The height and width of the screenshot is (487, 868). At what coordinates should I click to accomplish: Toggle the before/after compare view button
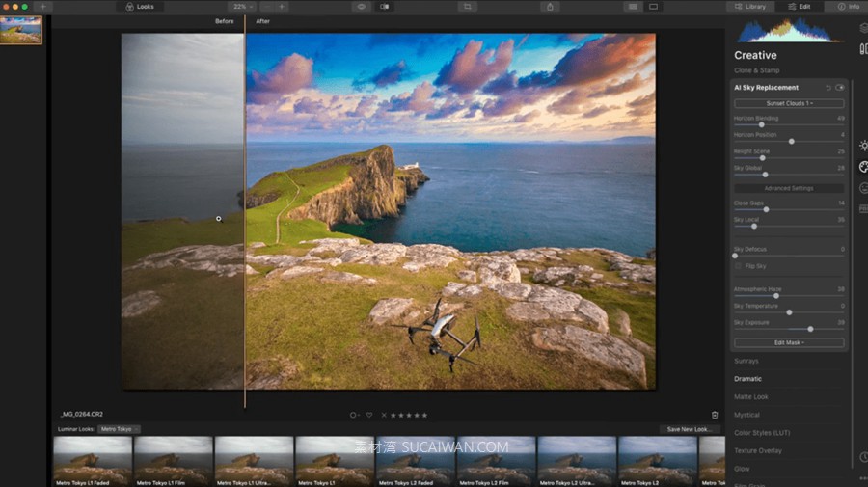(385, 7)
